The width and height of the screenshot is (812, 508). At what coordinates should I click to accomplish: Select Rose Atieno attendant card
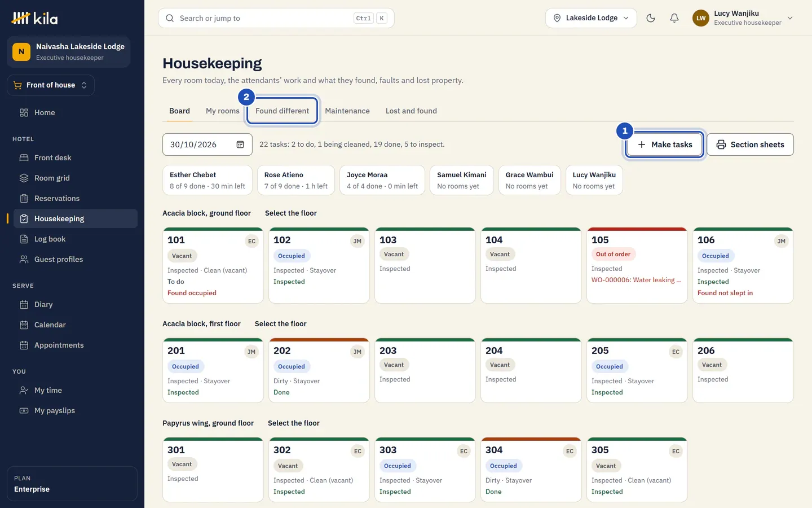(296, 180)
